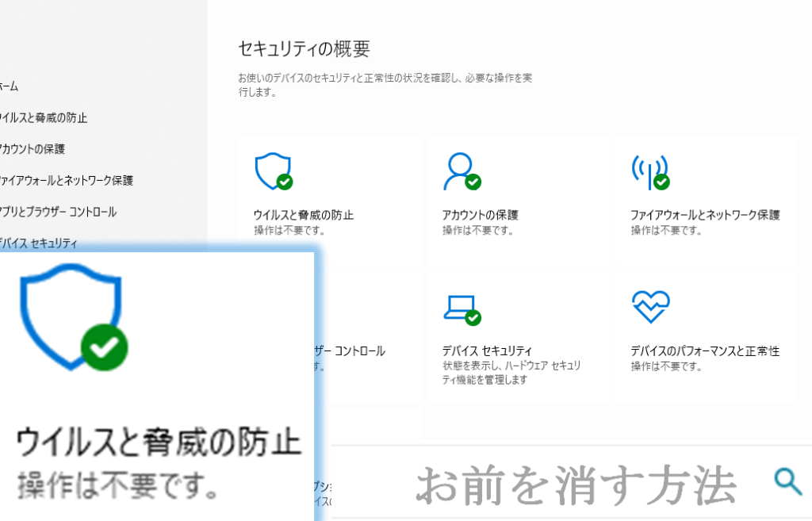This screenshot has width=812, height=521.
Task: Click the person icon for アカウントの保護
Action: 460,170
